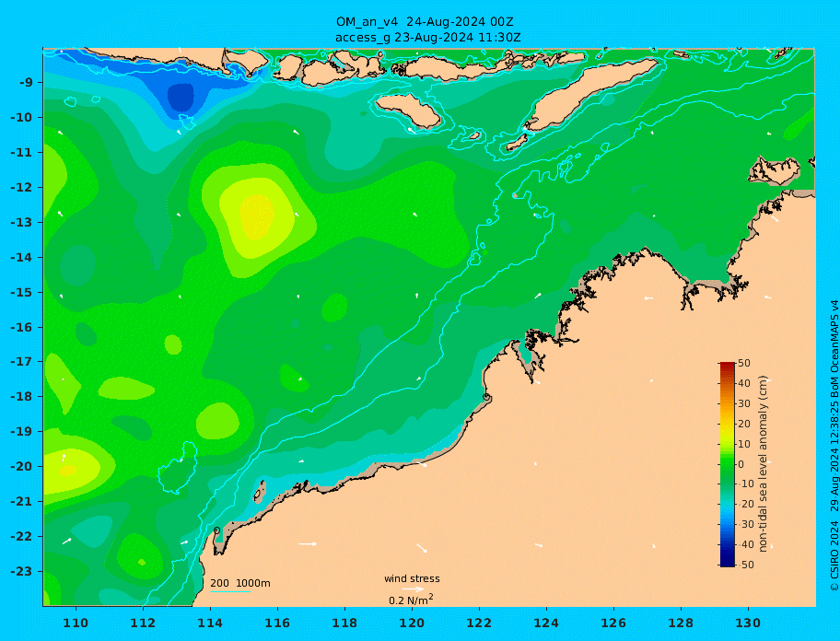Click the latitude axis label "-23"
The height and width of the screenshot is (641, 840).
coord(21,571)
